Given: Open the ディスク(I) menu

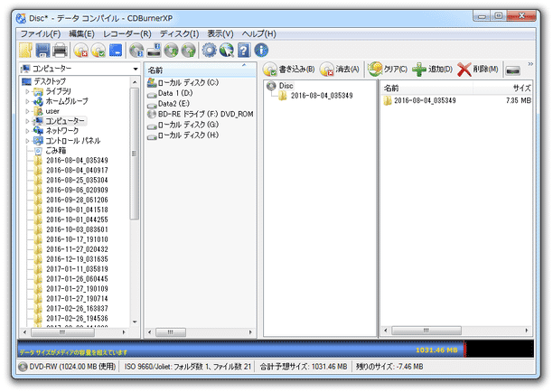Looking at the screenshot, I should 179,33.
